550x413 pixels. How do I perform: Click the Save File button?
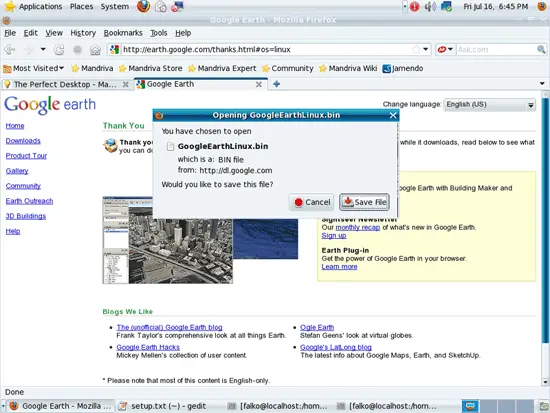pos(364,202)
